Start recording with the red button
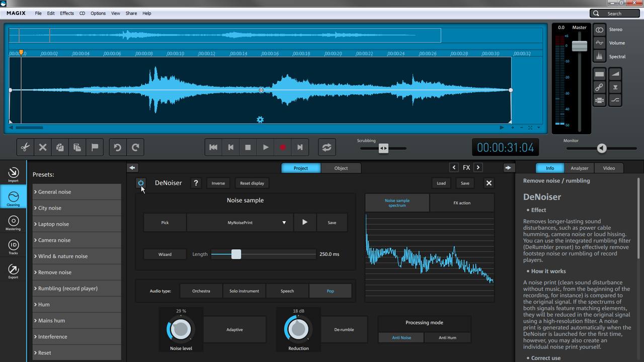 point(283,147)
